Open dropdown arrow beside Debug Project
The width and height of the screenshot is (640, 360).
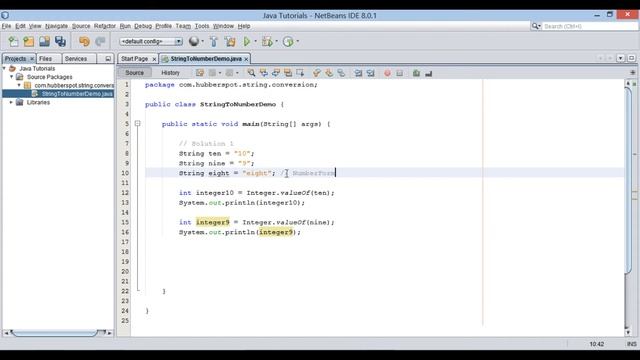click(276, 41)
